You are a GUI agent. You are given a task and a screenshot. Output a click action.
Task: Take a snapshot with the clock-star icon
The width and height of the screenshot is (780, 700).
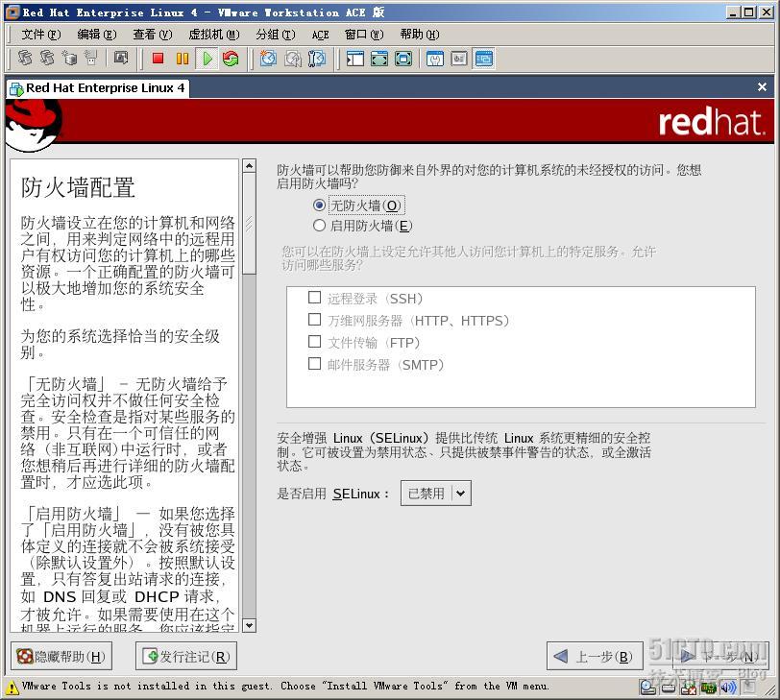pyautogui.click(x=268, y=59)
